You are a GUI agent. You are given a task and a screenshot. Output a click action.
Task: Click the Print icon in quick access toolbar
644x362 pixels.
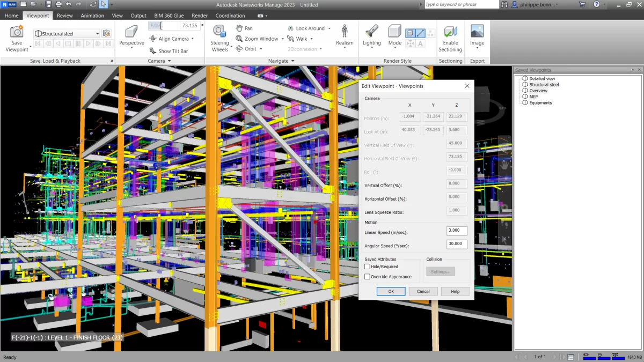[57, 4]
